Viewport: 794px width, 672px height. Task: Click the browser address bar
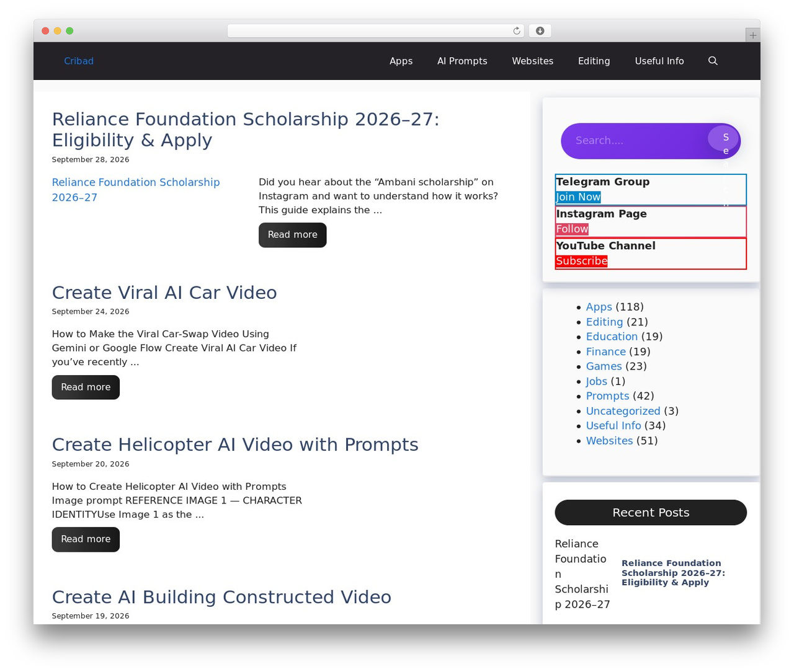click(376, 31)
